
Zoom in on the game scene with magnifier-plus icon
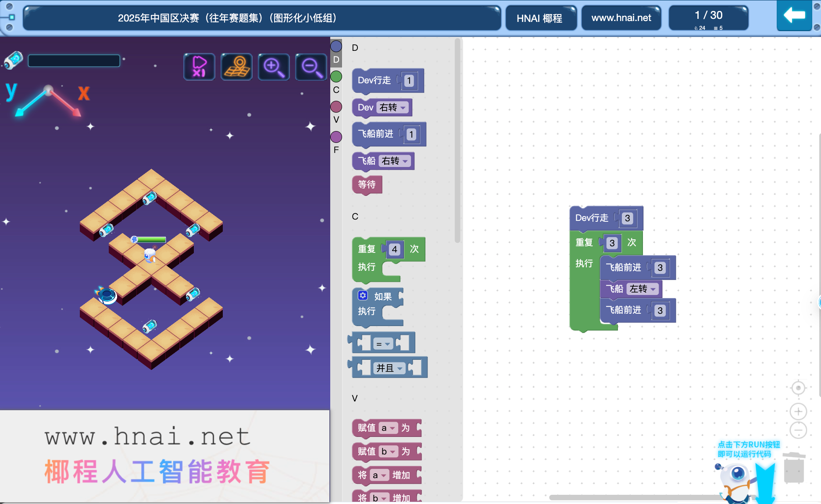tap(274, 67)
